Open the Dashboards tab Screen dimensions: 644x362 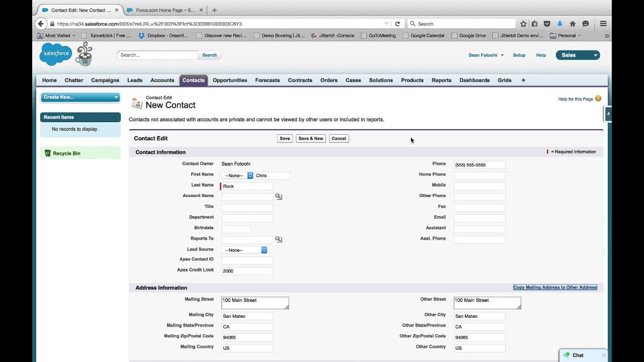(x=474, y=80)
